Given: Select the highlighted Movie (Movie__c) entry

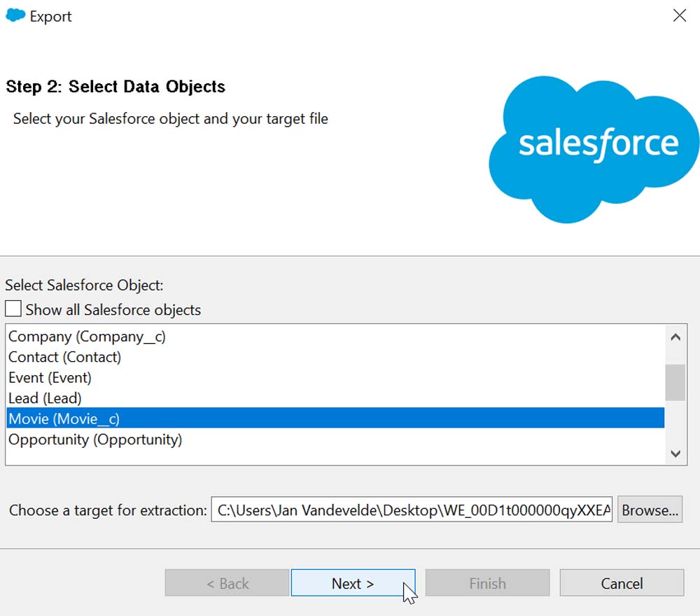Looking at the screenshot, I should (x=64, y=419).
